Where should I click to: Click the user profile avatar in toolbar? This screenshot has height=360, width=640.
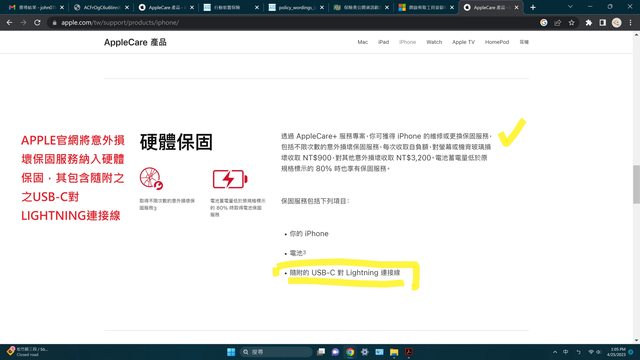click(x=616, y=23)
